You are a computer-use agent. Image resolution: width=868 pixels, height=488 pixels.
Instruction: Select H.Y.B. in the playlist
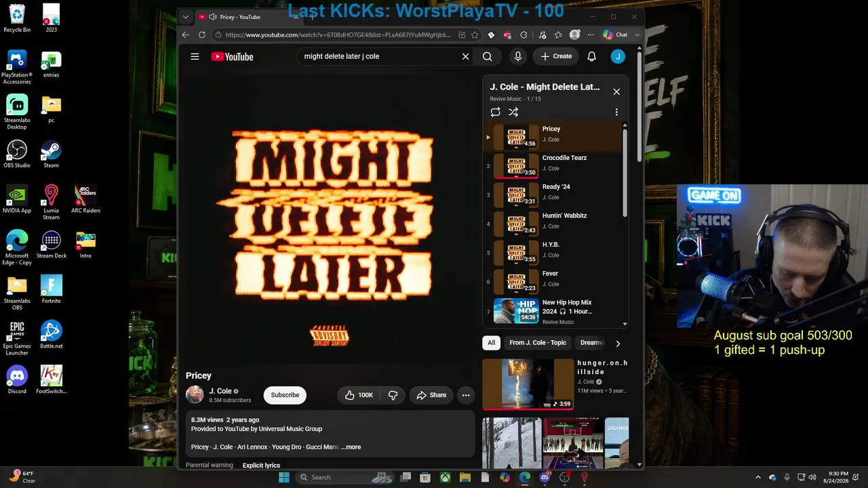[x=553, y=252]
